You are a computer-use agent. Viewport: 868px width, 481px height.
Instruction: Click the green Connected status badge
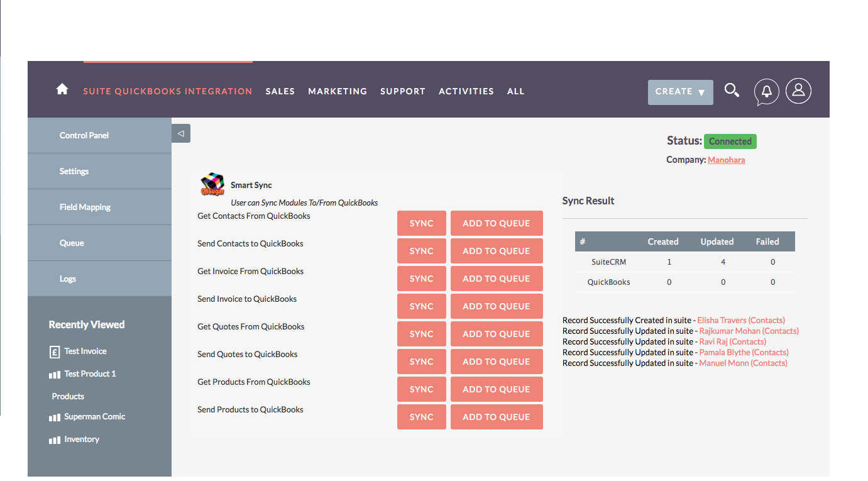pos(730,141)
